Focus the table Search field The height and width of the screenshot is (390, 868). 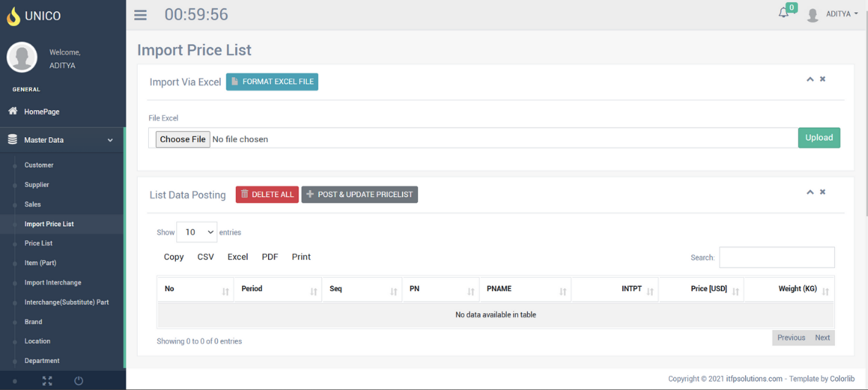point(776,257)
